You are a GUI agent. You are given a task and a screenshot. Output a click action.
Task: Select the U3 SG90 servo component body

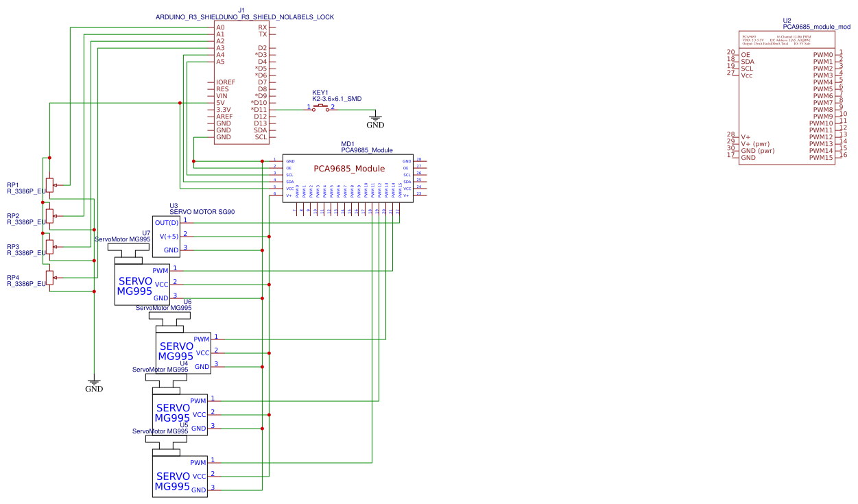coord(166,237)
